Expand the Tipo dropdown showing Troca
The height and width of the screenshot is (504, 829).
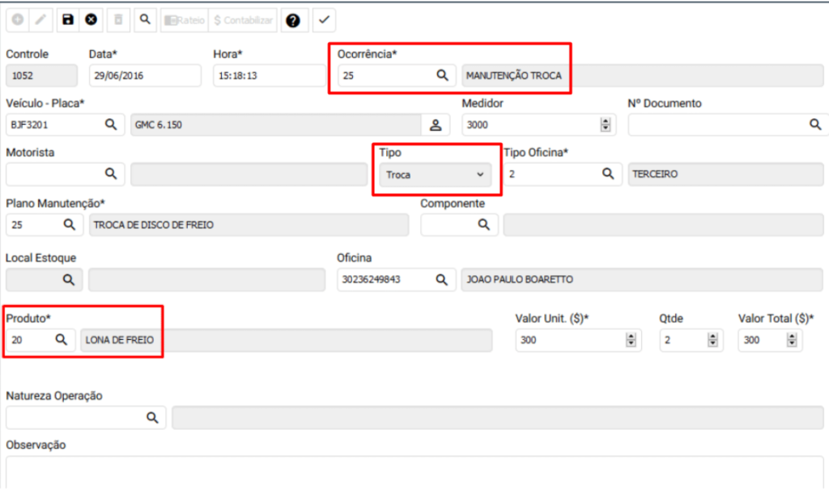click(435, 175)
